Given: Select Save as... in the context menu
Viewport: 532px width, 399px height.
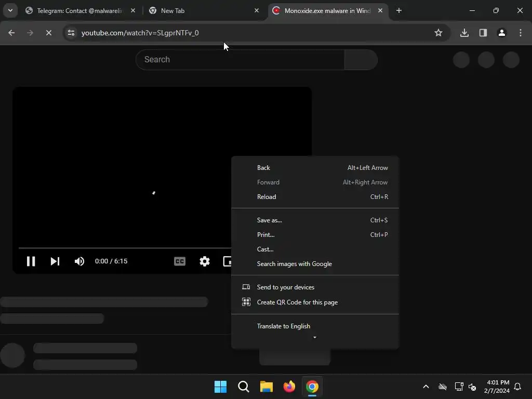Looking at the screenshot, I should pos(315,220).
